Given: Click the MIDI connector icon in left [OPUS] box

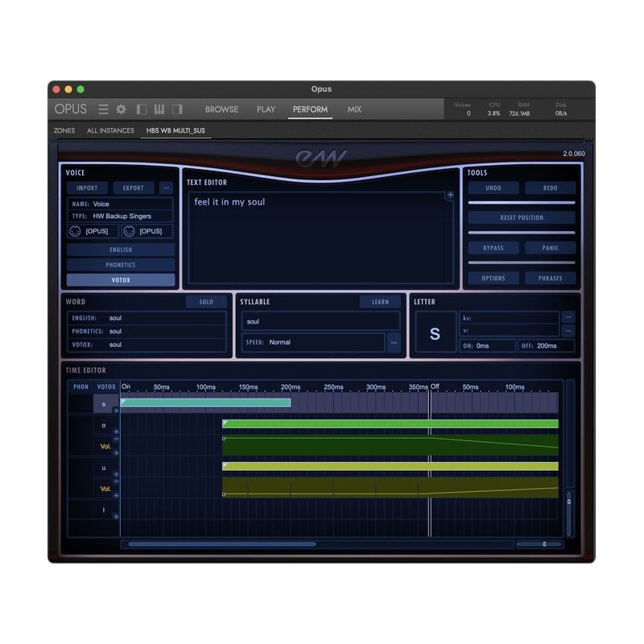Looking at the screenshot, I should click(x=75, y=231).
